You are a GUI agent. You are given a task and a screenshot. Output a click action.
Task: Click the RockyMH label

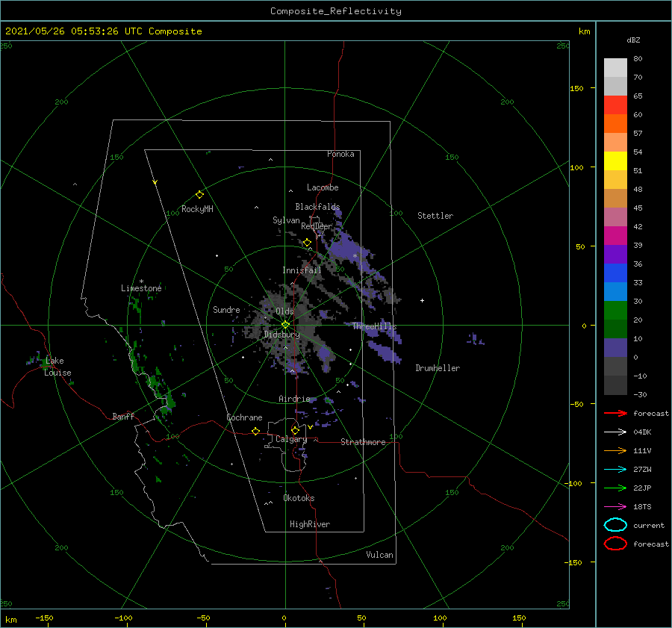pyautogui.click(x=197, y=209)
